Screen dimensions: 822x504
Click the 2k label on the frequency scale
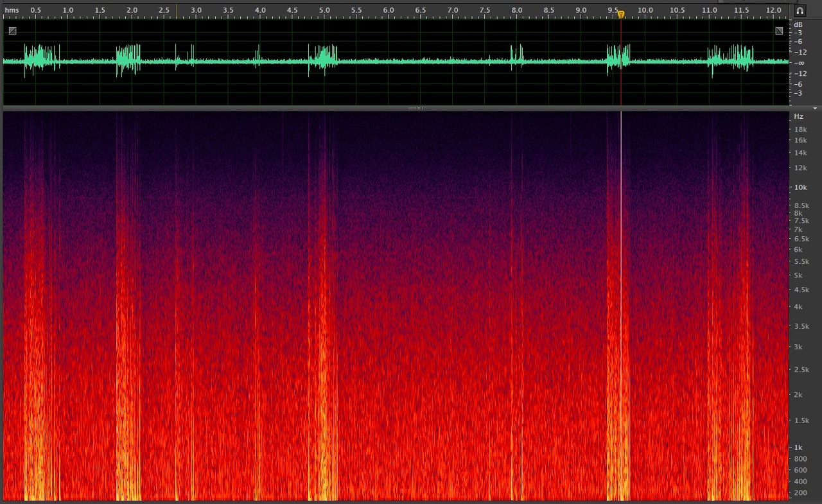click(x=798, y=394)
